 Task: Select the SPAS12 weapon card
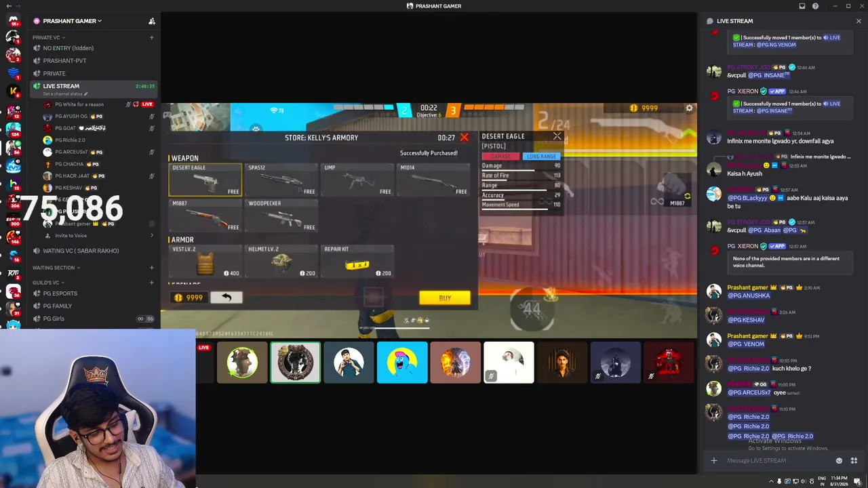pyautogui.click(x=281, y=180)
